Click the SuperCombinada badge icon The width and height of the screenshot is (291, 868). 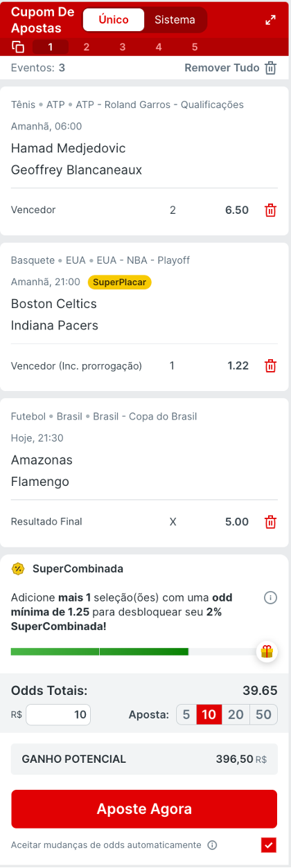(18, 569)
